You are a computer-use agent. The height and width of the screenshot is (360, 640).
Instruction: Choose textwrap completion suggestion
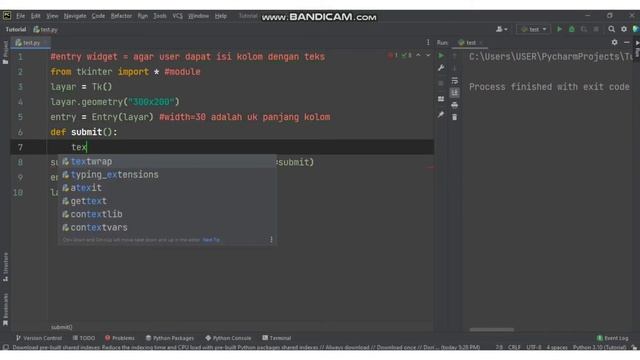pos(167,161)
